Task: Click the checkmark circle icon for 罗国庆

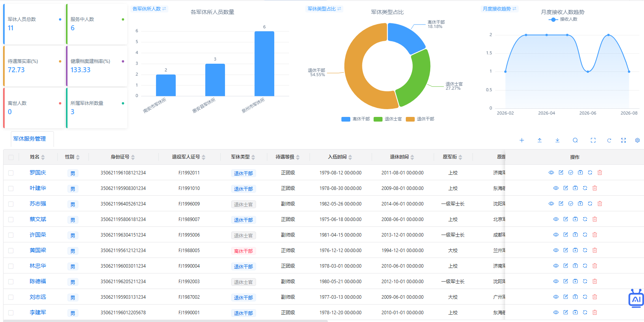Action: (571, 172)
